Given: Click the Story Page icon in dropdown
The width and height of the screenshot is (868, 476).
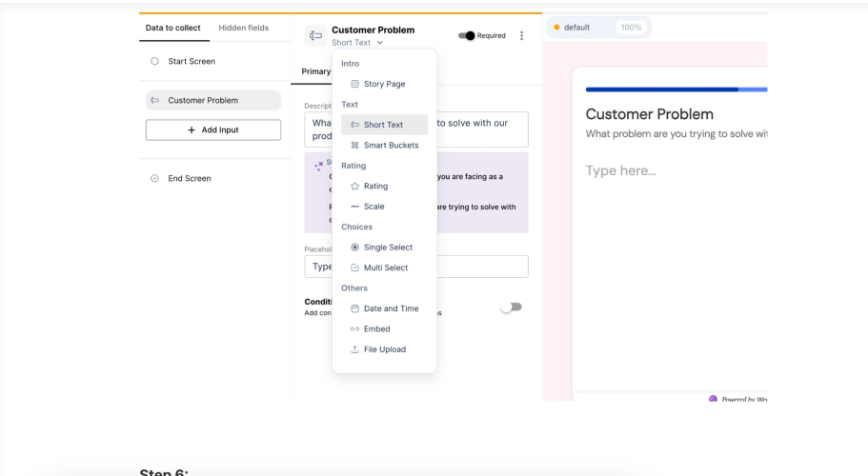Looking at the screenshot, I should [355, 84].
